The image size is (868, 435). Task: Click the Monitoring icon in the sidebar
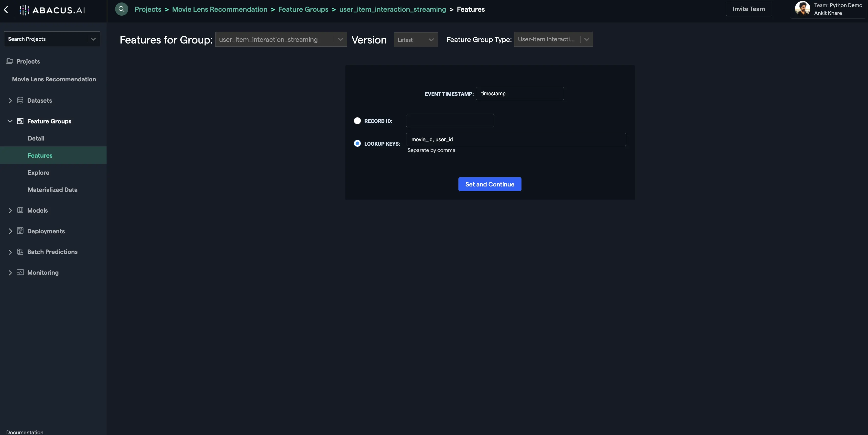[20, 272]
